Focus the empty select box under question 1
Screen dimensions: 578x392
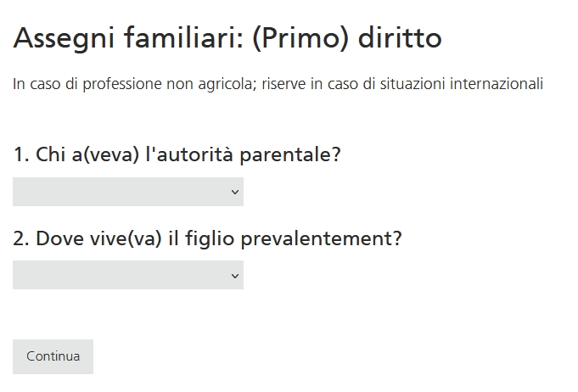[x=119, y=192]
